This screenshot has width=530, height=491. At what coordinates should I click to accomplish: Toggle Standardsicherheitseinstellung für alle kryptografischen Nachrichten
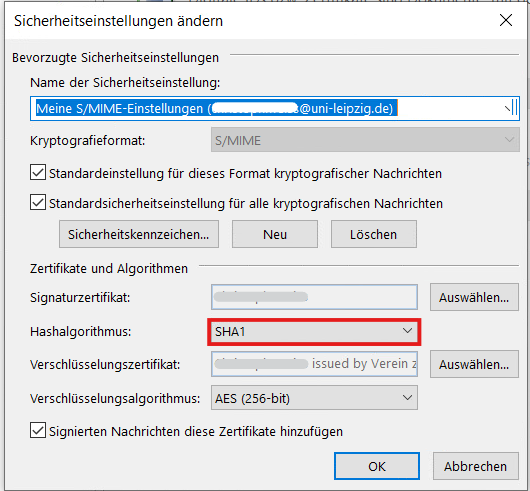click(x=38, y=202)
